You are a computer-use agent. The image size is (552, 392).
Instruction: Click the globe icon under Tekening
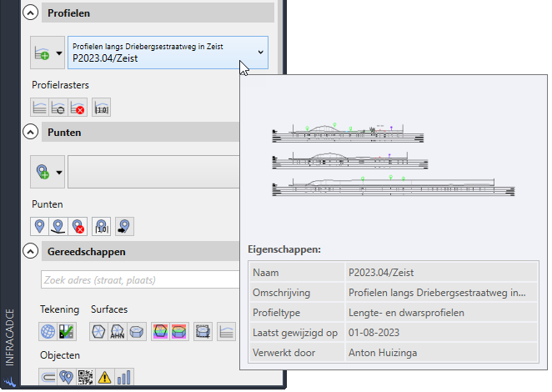click(x=48, y=332)
